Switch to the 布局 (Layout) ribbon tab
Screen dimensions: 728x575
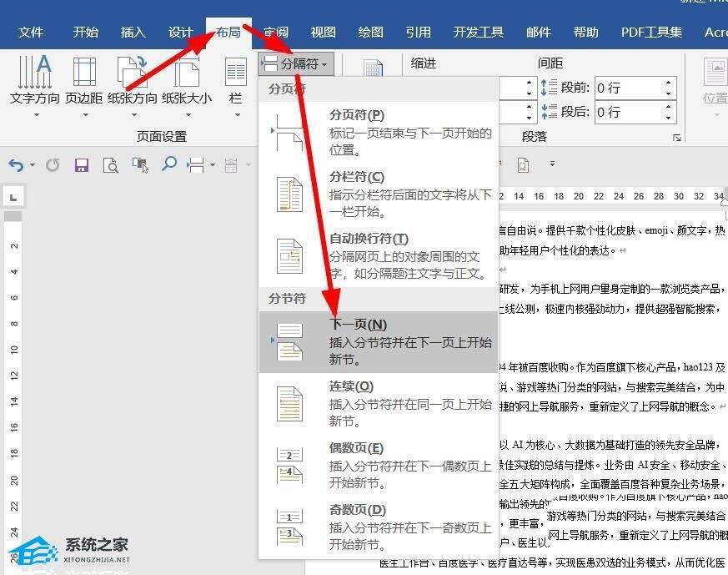[x=230, y=33]
